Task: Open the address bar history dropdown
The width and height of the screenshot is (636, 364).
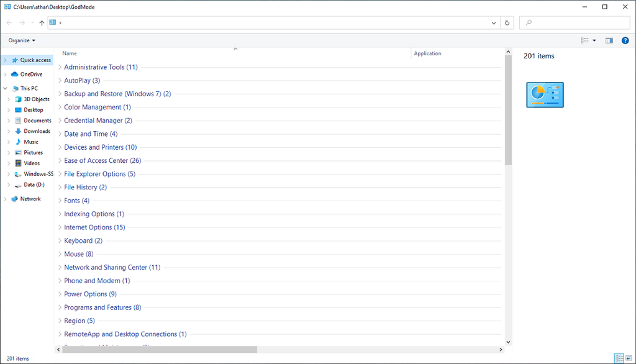Action: click(x=493, y=22)
